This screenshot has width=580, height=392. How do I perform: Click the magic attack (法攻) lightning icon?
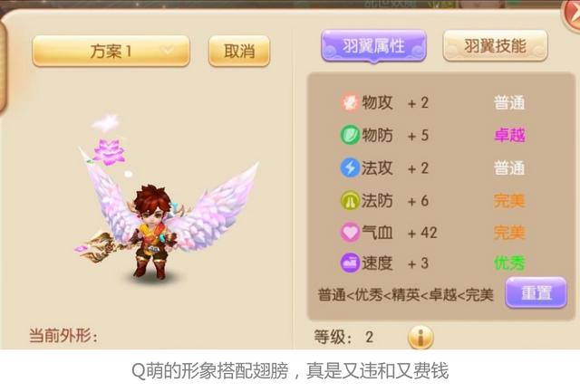pos(350,167)
